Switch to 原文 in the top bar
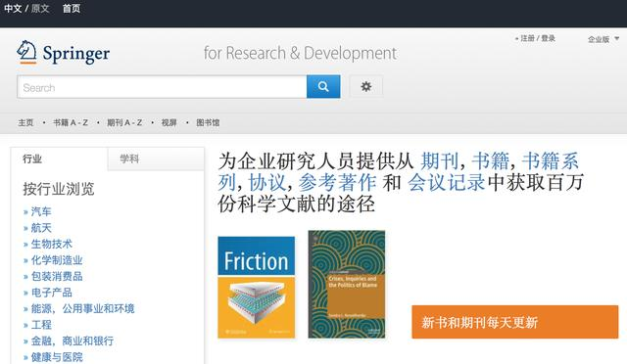Viewport: 627px width, 364px height. (40, 9)
